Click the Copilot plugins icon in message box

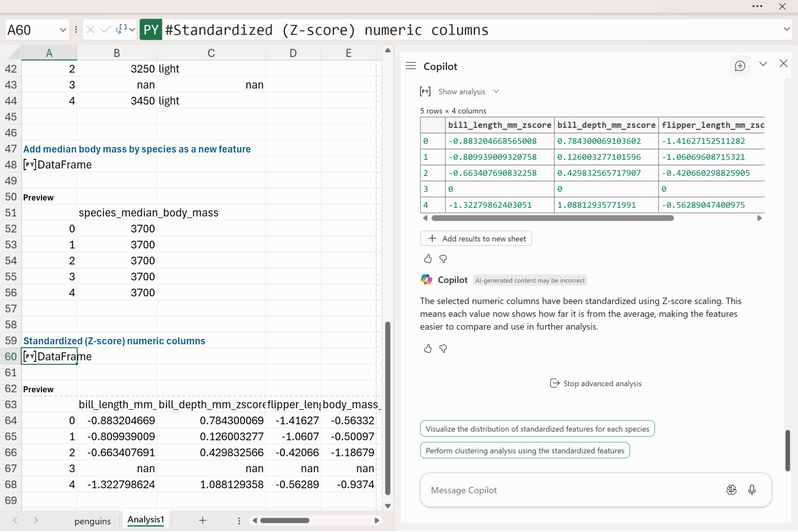(x=731, y=490)
